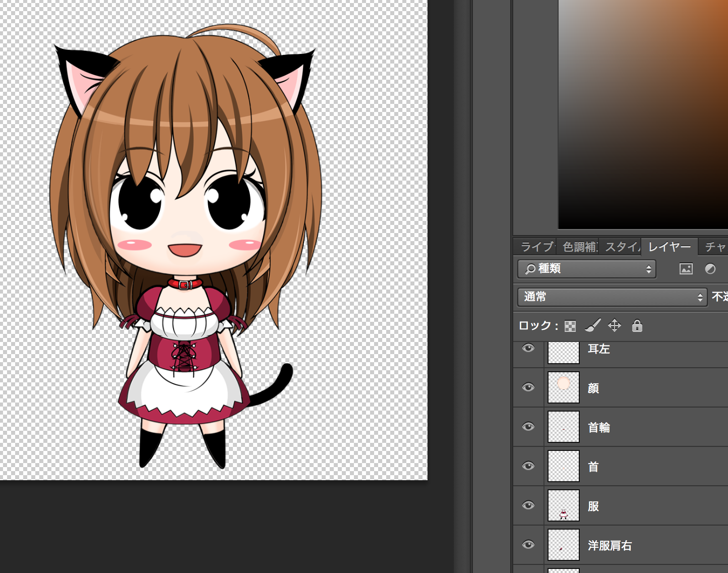Select the 顔 layer thumbnail
This screenshot has height=573, width=728.
[564, 387]
